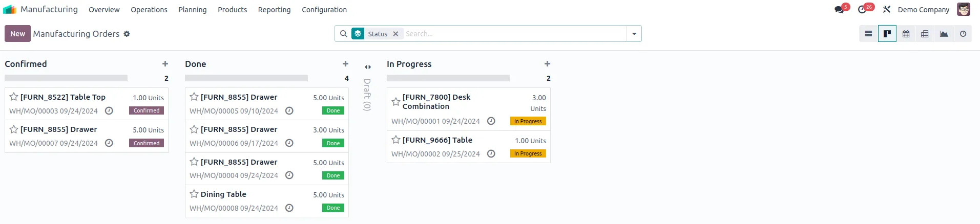Create a New manufacturing order
The width and height of the screenshot is (980, 224).
(x=17, y=34)
